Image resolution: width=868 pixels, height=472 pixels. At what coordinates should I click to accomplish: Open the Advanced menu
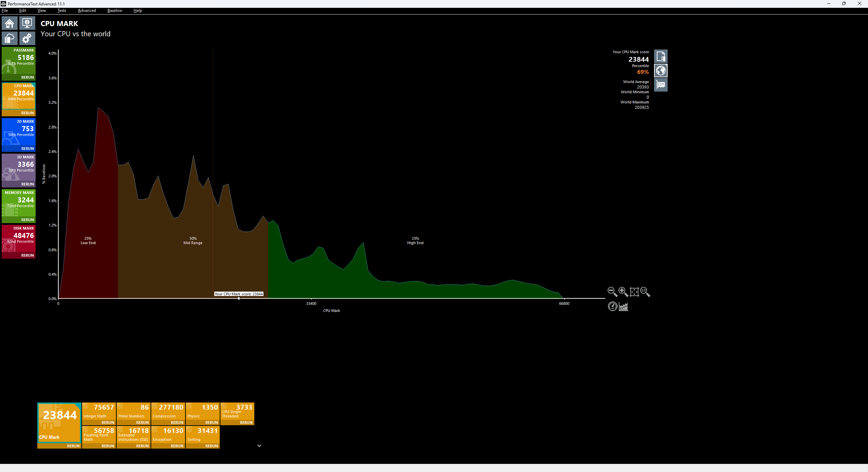click(87, 11)
